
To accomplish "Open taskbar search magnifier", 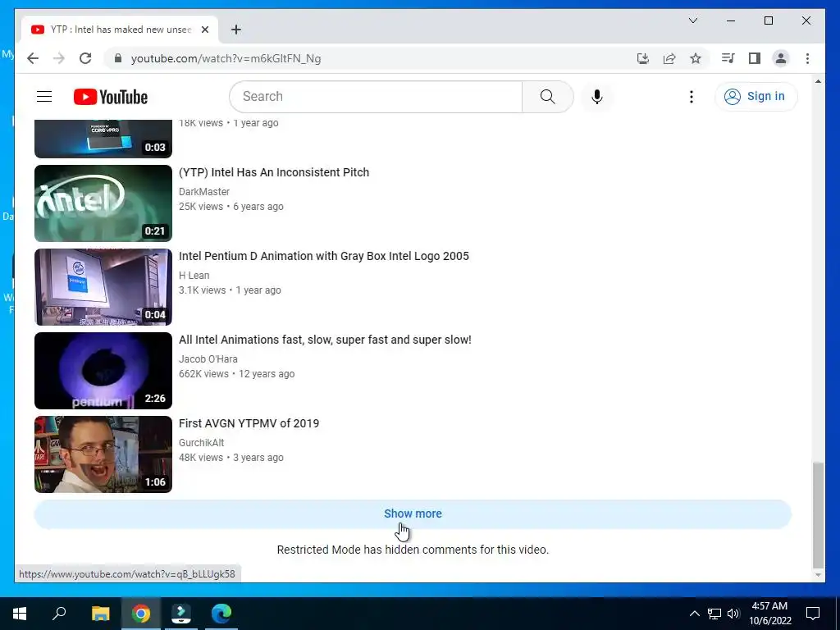I will 59,614.
